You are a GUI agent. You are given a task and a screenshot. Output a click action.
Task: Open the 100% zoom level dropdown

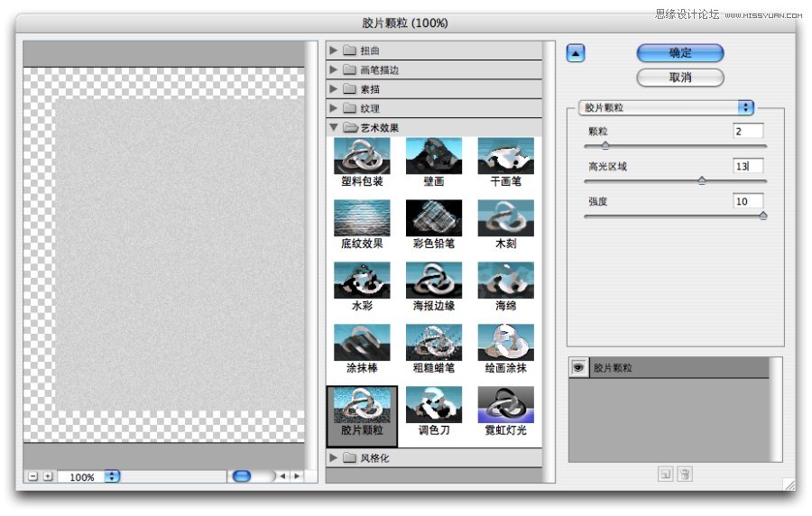112,476
